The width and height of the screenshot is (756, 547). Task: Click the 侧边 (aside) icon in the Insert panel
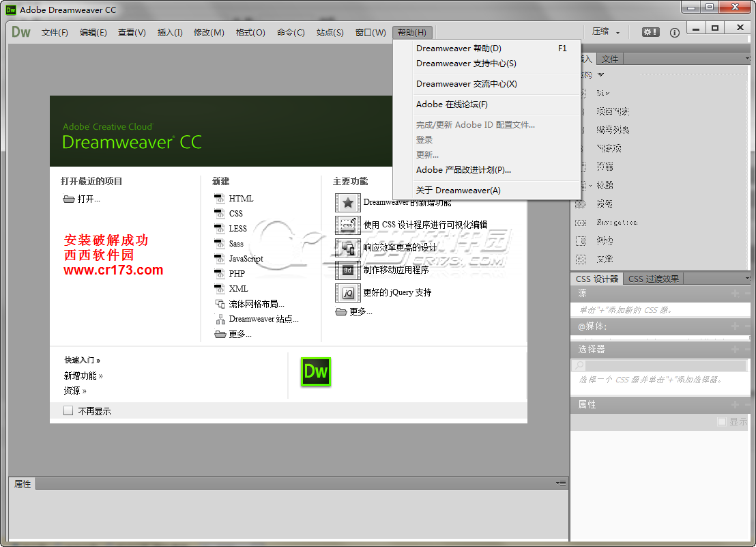[x=581, y=240]
